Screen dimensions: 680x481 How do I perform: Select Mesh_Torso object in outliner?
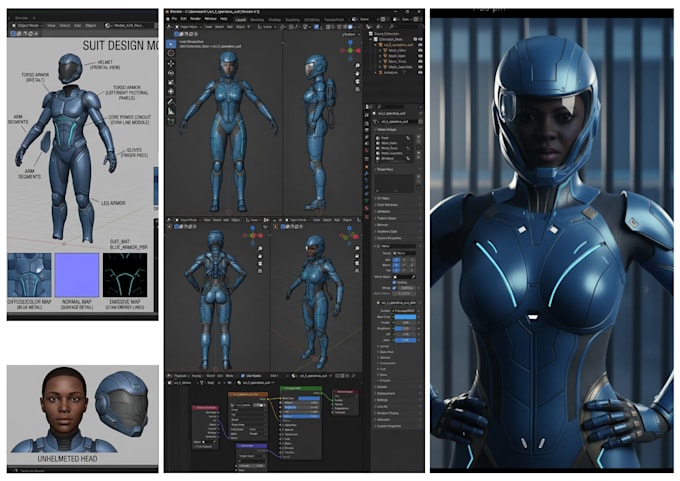tap(397, 62)
